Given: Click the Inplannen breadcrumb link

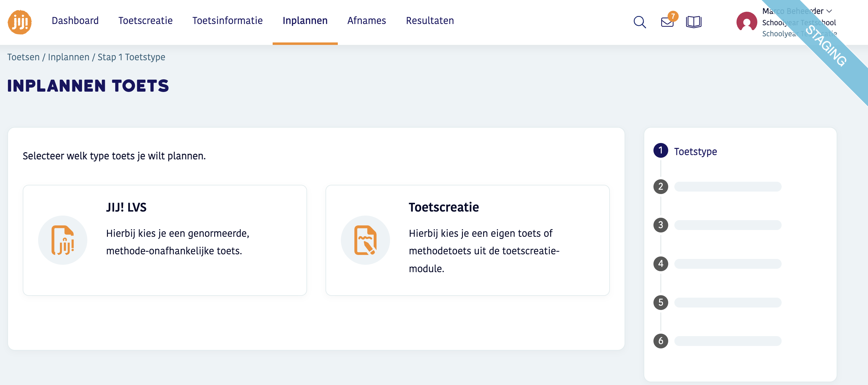Looking at the screenshot, I should click(x=69, y=57).
